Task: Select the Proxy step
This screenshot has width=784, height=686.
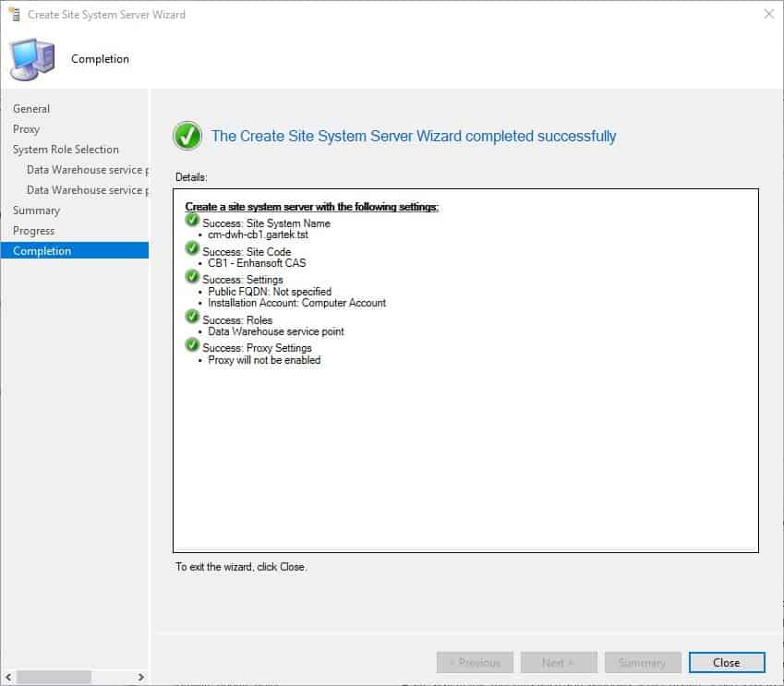Action: [x=26, y=128]
